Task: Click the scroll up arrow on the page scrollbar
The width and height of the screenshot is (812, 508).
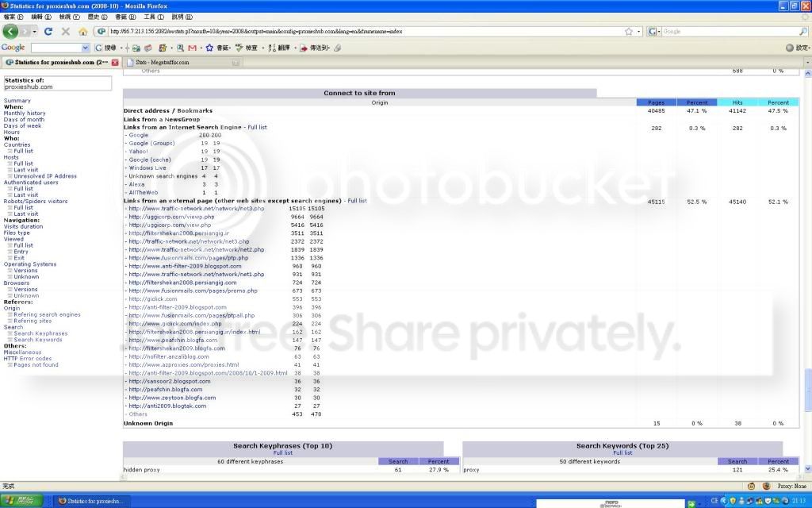Action: point(808,74)
